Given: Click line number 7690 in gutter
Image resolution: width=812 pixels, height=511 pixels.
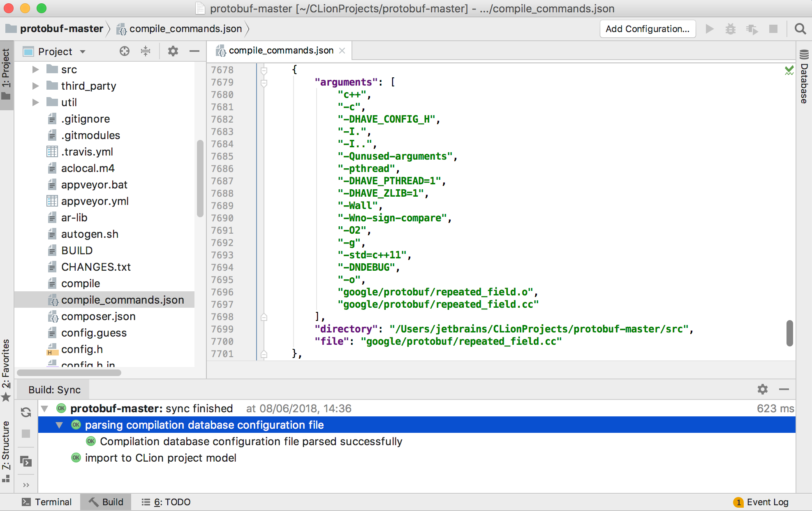Looking at the screenshot, I should [222, 218].
